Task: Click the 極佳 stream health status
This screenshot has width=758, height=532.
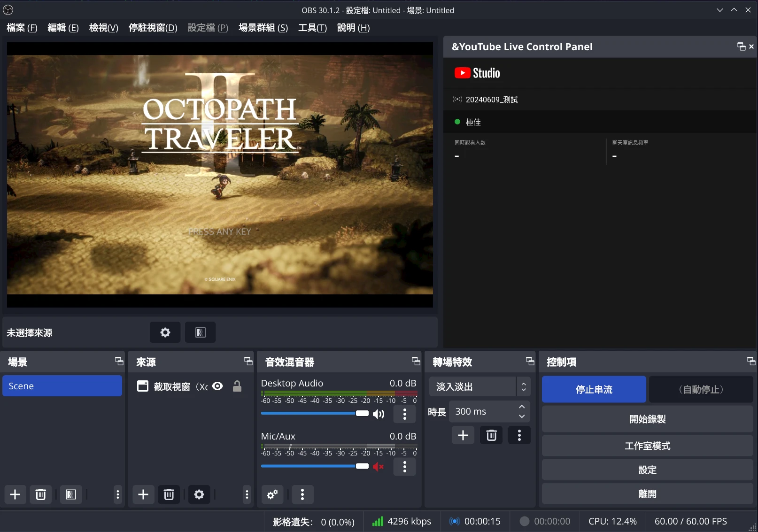Action: [473, 122]
